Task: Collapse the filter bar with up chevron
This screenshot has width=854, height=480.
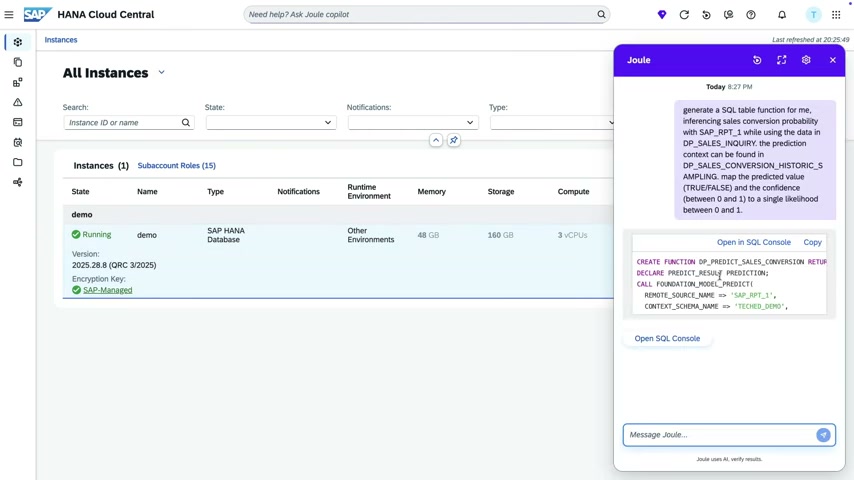Action: pos(436,140)
